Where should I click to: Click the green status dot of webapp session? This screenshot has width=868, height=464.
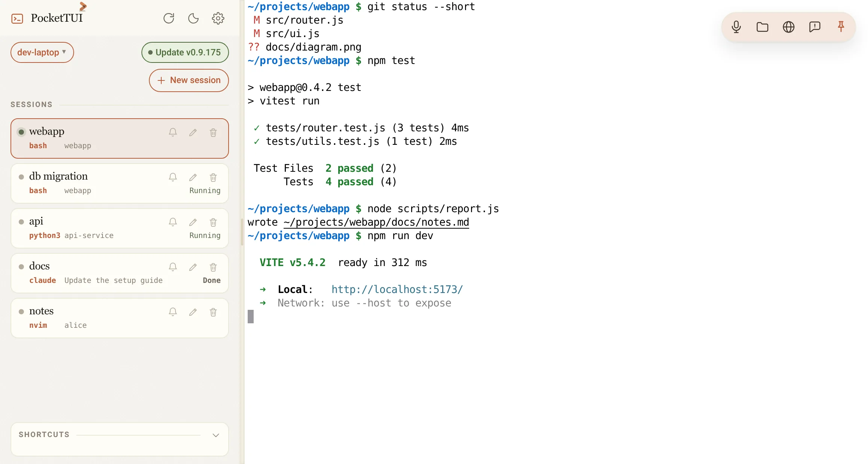[21, 132]
